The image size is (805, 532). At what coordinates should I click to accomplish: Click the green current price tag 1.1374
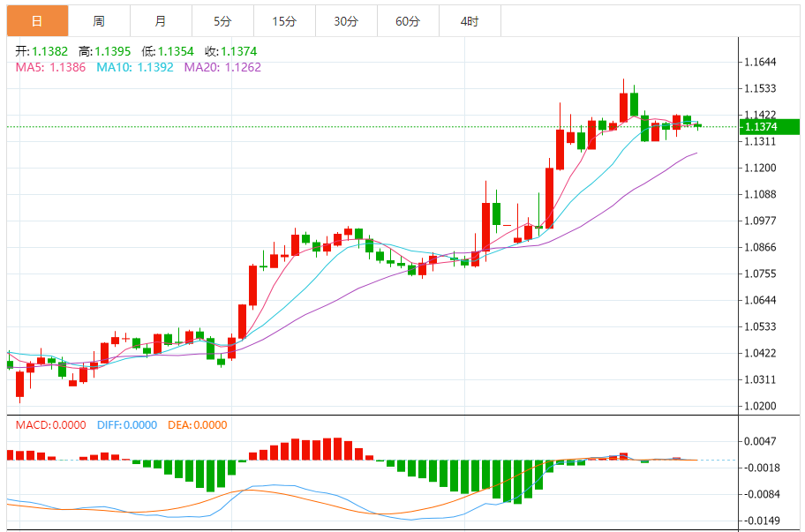[769, 127]
